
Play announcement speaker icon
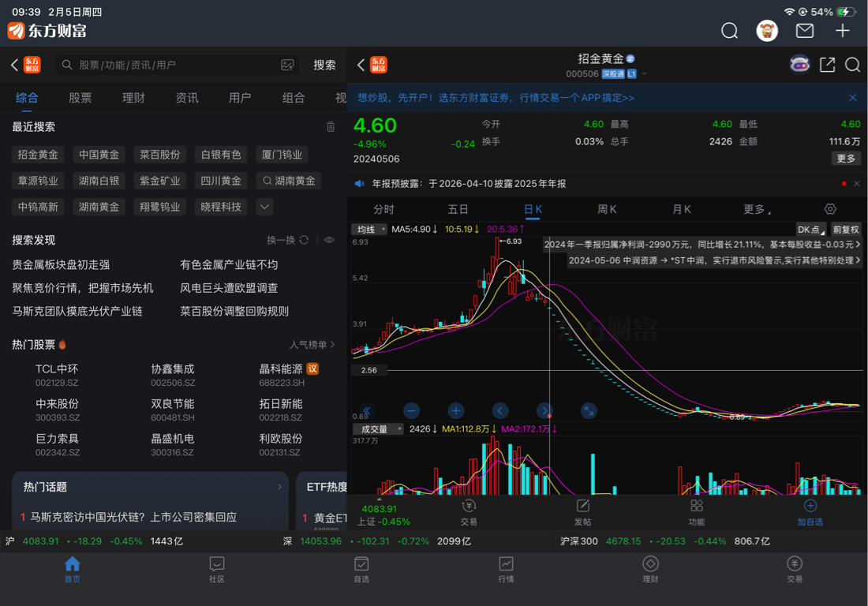pyautogui.click(x=360, y=184)
